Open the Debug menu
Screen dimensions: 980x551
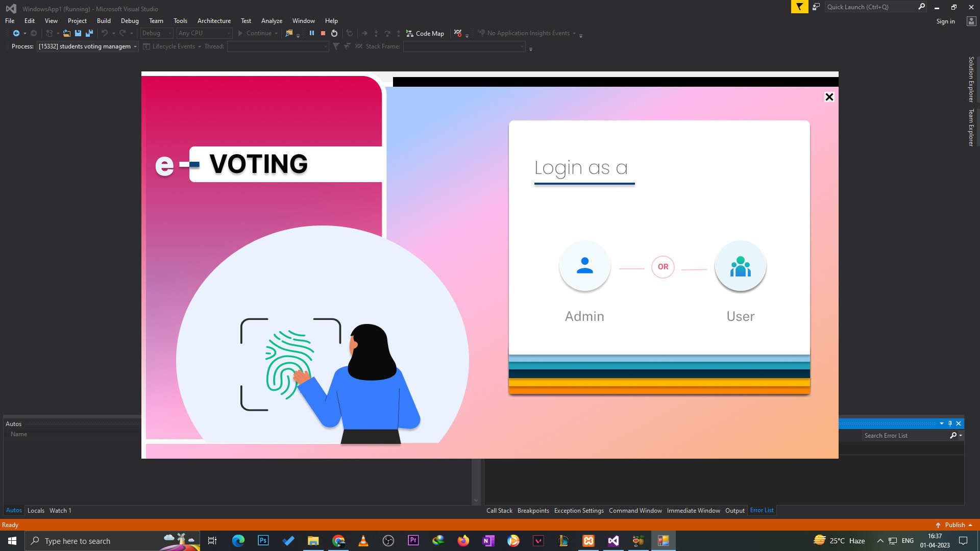coord(130,21)
